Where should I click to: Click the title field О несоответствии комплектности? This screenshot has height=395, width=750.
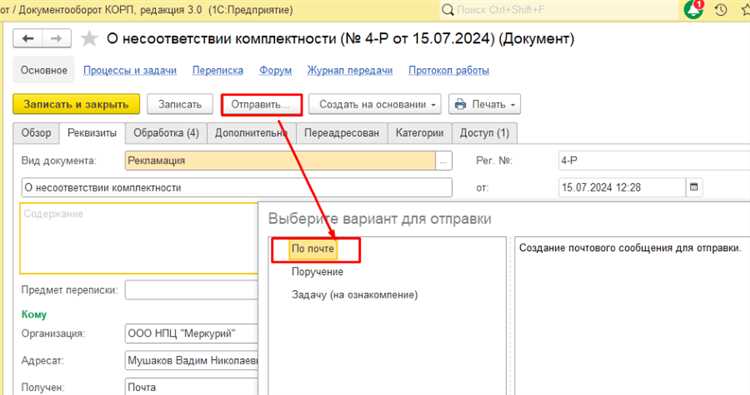click(x=237, y=187)
